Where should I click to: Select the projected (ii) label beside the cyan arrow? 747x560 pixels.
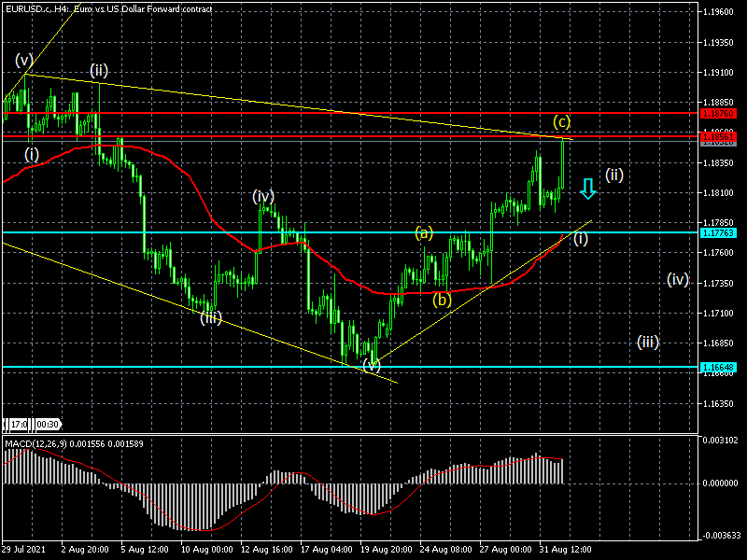(614, 175)
